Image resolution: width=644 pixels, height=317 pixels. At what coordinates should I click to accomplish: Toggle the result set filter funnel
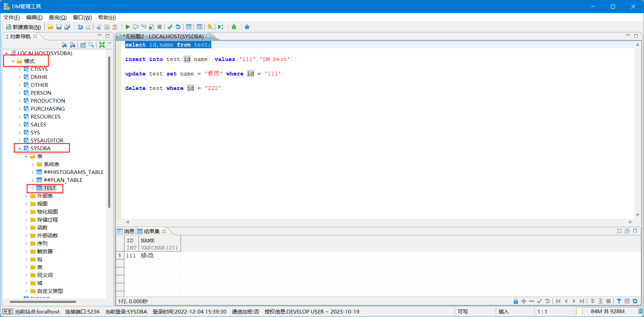point(619,301)
